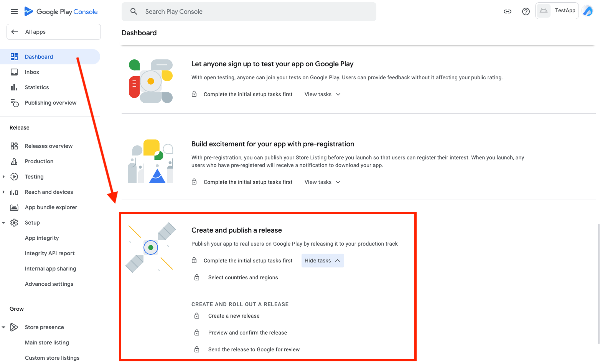Open the user account avatar
Viewport: 600px width, 364px height.
coord(588,11)
